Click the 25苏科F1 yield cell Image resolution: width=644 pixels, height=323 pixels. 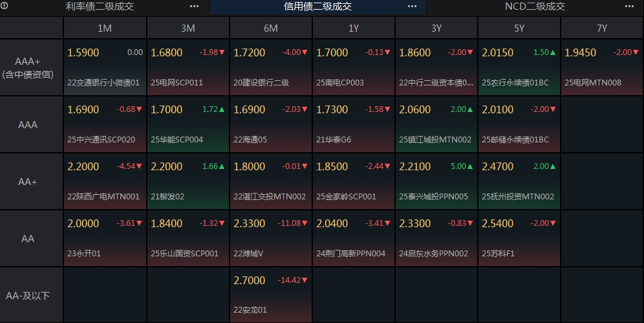click(519, 238)
